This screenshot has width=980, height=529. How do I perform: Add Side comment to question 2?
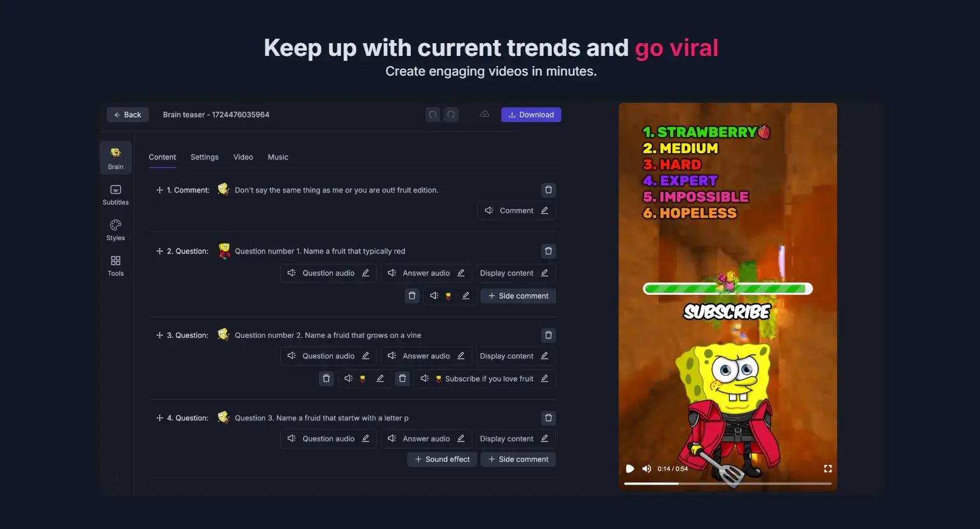pyautogui.click(x=518, y=296)
